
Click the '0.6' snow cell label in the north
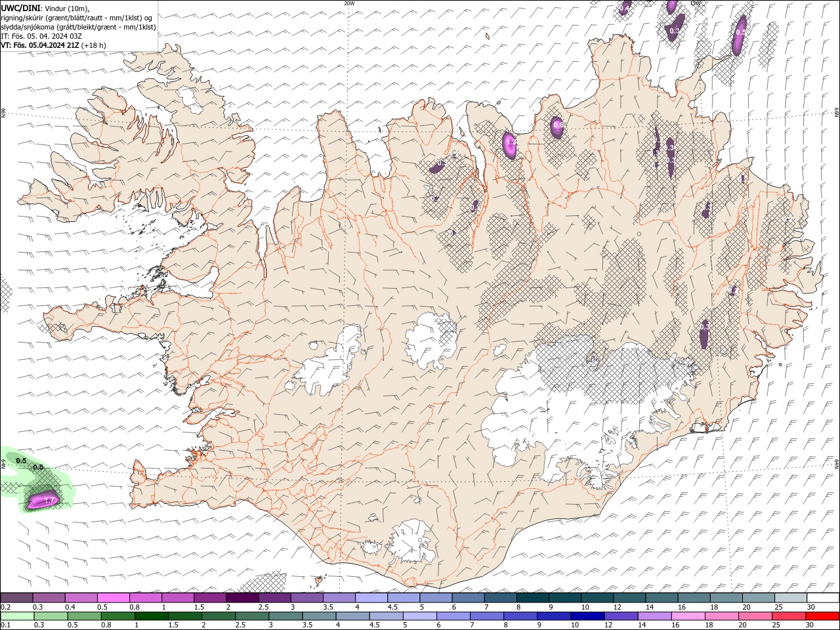coord(558,123)
